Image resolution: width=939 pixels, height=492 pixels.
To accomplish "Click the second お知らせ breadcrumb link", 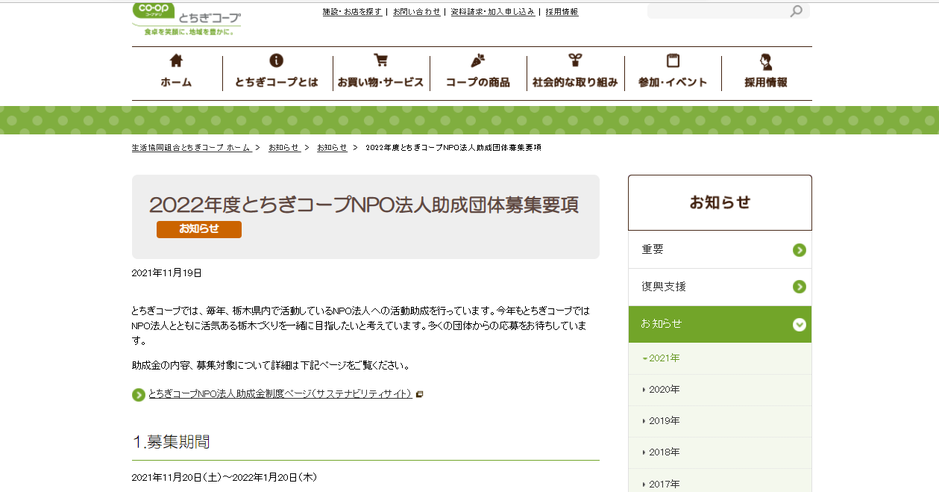I will 332,147.
